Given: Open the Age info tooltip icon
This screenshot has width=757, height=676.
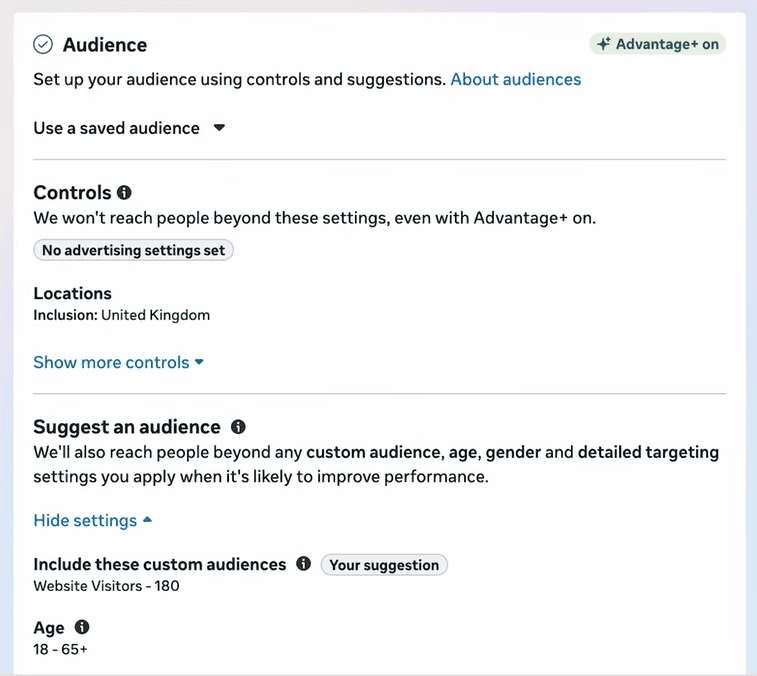Looking at the screenshot, I should 82,627.
